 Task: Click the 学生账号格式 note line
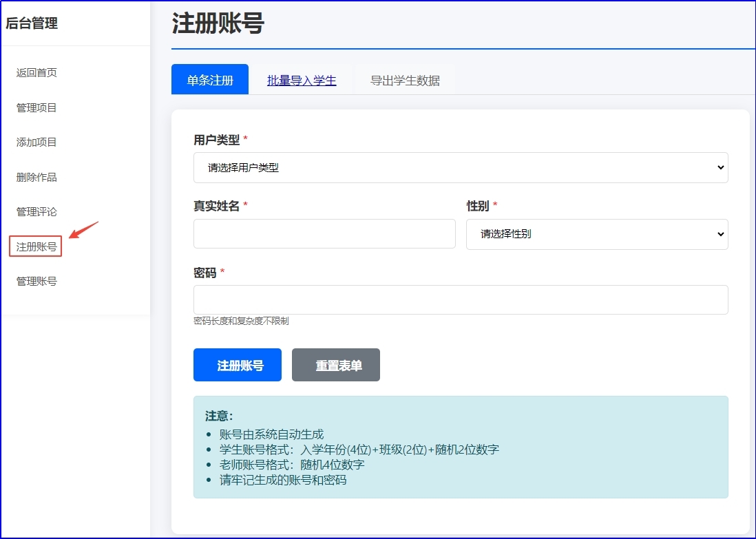point(359,450)
